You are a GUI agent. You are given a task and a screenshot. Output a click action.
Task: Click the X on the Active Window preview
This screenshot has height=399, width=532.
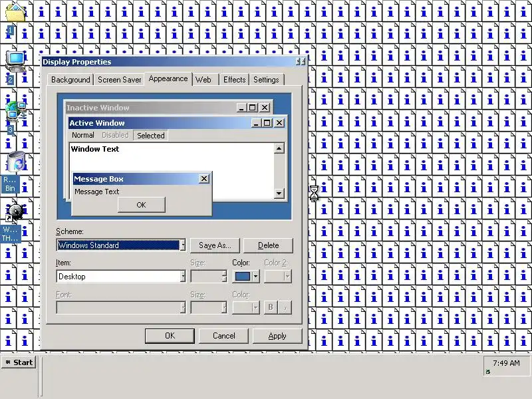click(x=279, y=123)
